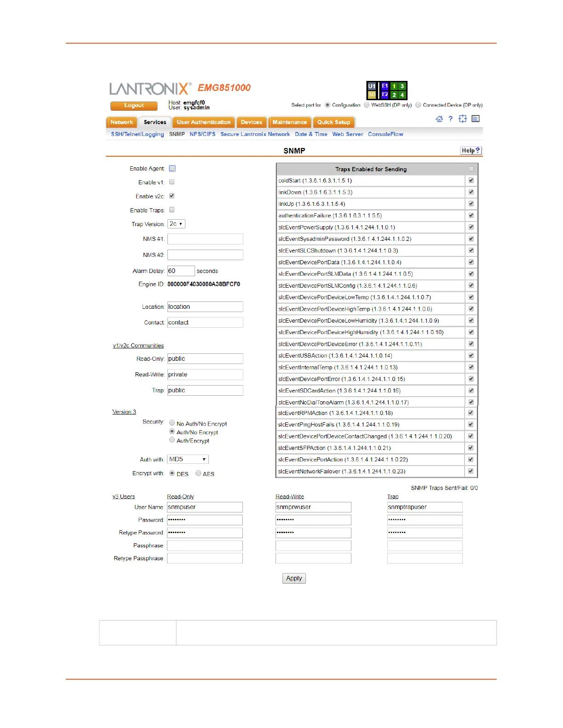
Task: Toggle the Enable Agent checkbox
Action: [x=172, y=169]
